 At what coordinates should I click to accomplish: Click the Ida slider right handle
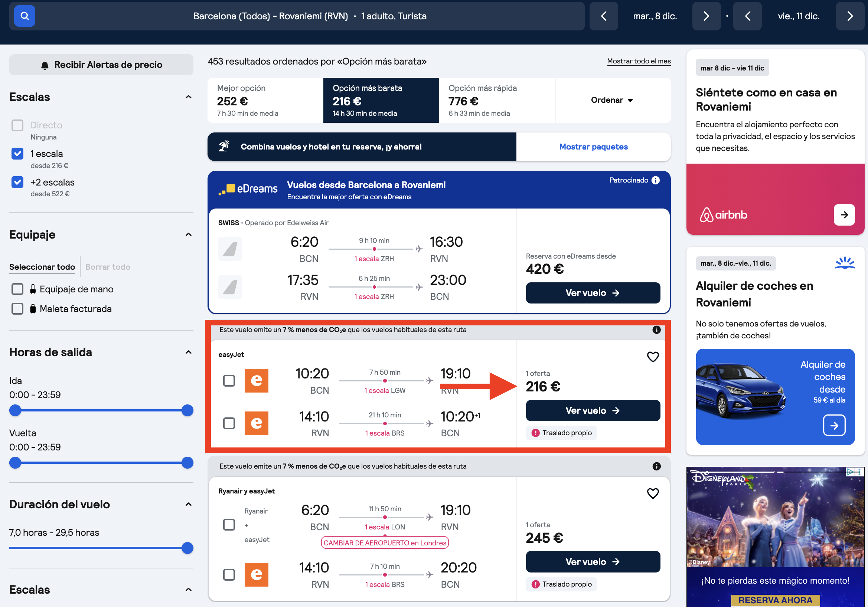[187, 410]
